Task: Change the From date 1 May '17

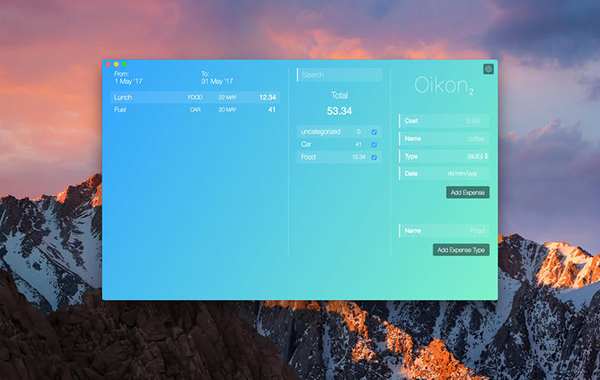Action: [x=129, y=82]
